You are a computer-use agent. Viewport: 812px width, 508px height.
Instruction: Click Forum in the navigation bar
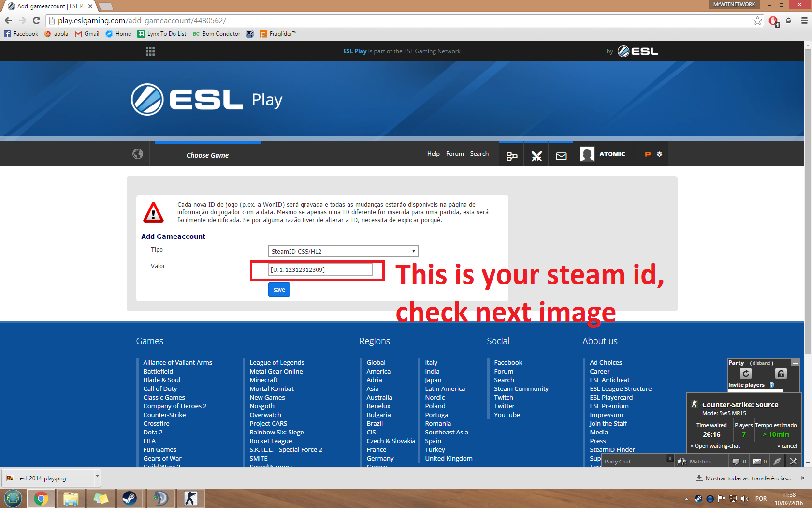455,154
